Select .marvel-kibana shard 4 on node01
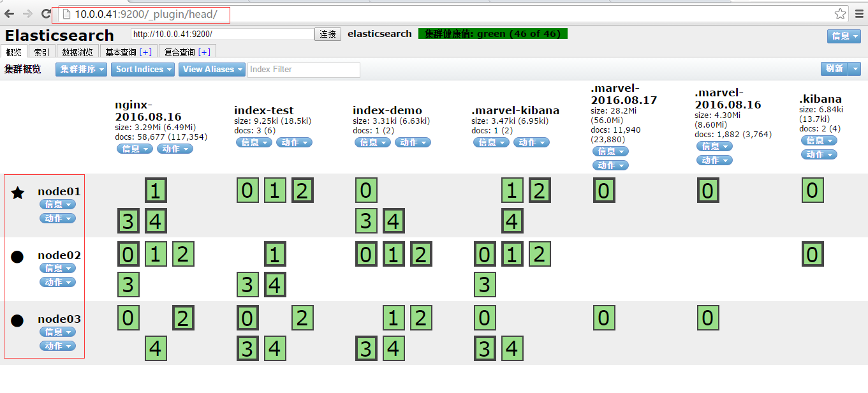 [512, 221]
